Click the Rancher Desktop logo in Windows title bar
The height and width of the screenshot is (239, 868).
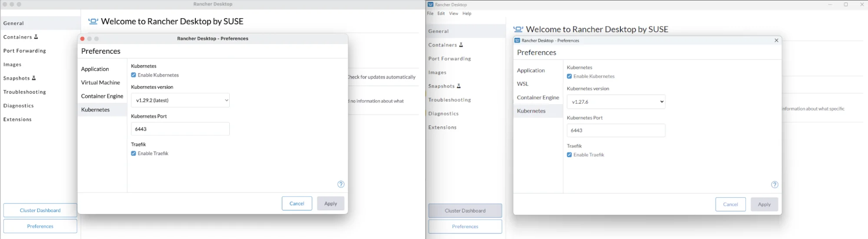(430, 4)
